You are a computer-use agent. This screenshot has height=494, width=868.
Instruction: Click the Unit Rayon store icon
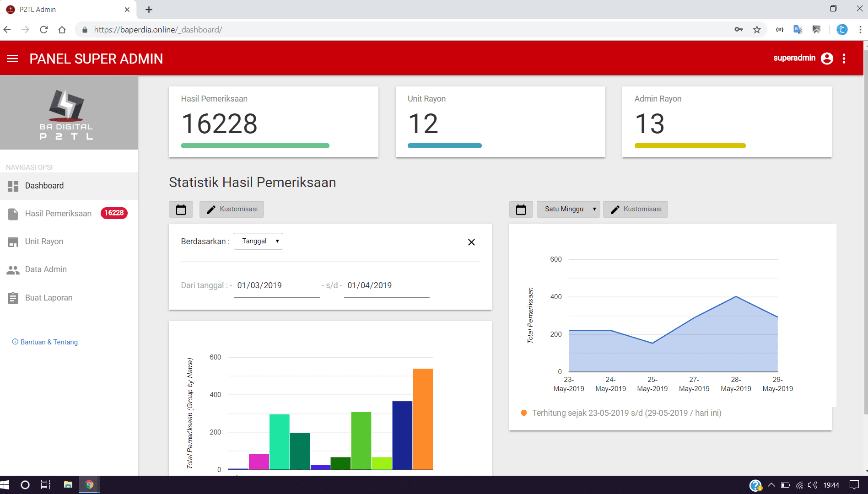[13, 242]
